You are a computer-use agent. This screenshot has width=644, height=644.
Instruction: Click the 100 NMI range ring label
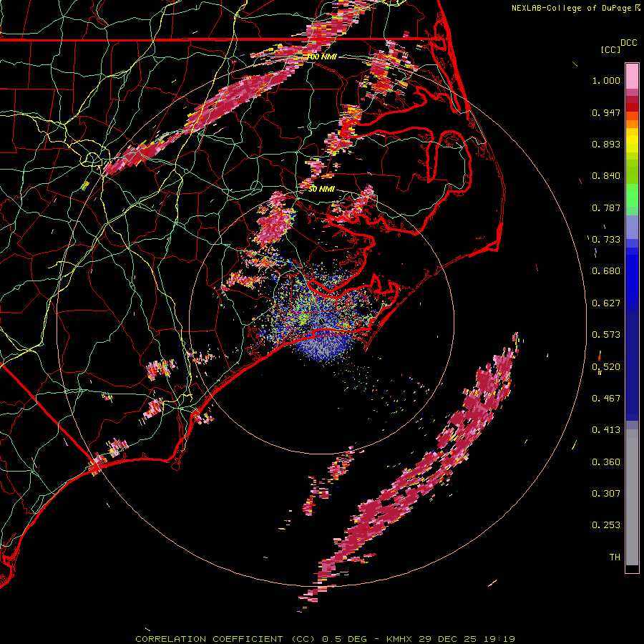(322, 57)
